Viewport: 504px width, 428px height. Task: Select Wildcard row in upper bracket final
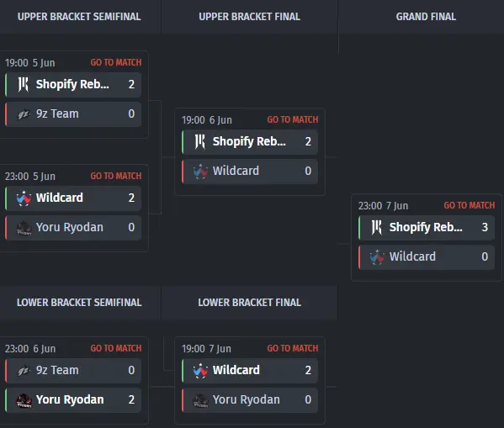coord(250,172)
